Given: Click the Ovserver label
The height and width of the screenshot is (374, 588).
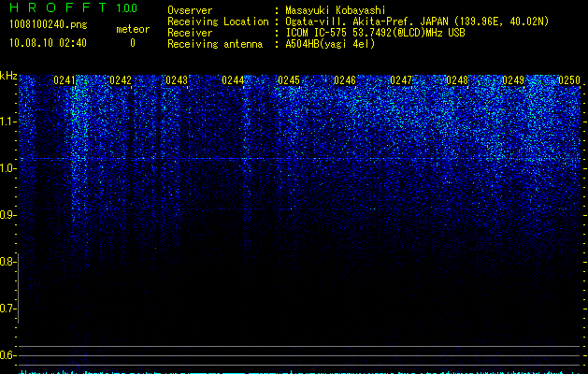Looking at the screenshot, I should click(190, 10).
